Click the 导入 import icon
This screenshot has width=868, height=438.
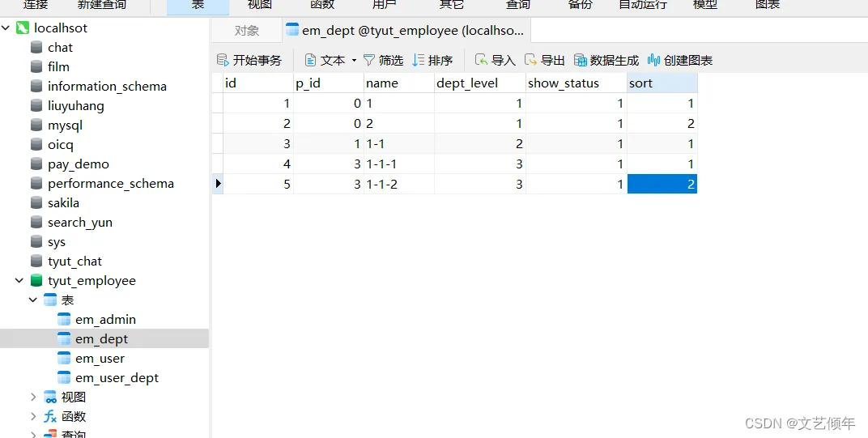(x=482, y=61)
